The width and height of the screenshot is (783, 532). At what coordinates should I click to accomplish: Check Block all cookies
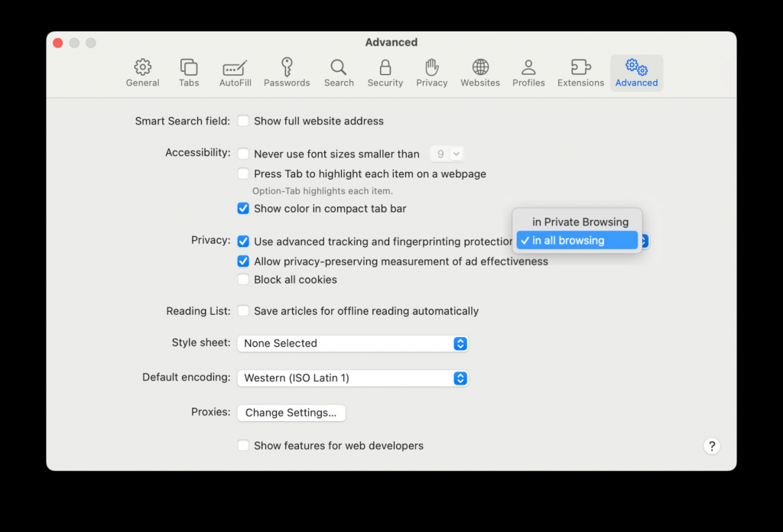[243, 280]
